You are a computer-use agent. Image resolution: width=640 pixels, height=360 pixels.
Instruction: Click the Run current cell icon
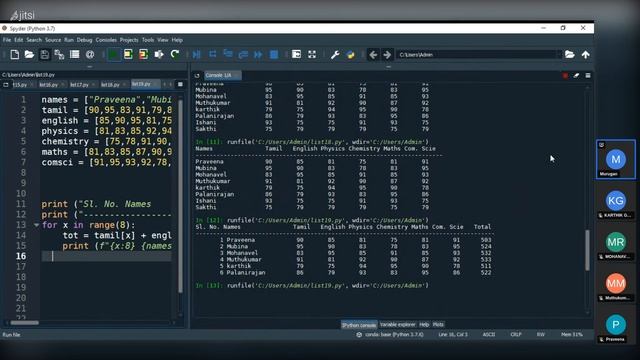128,54
